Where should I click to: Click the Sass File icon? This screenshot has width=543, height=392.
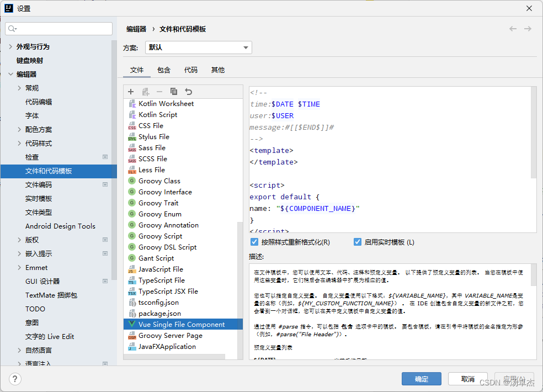[x=132, y=148]
